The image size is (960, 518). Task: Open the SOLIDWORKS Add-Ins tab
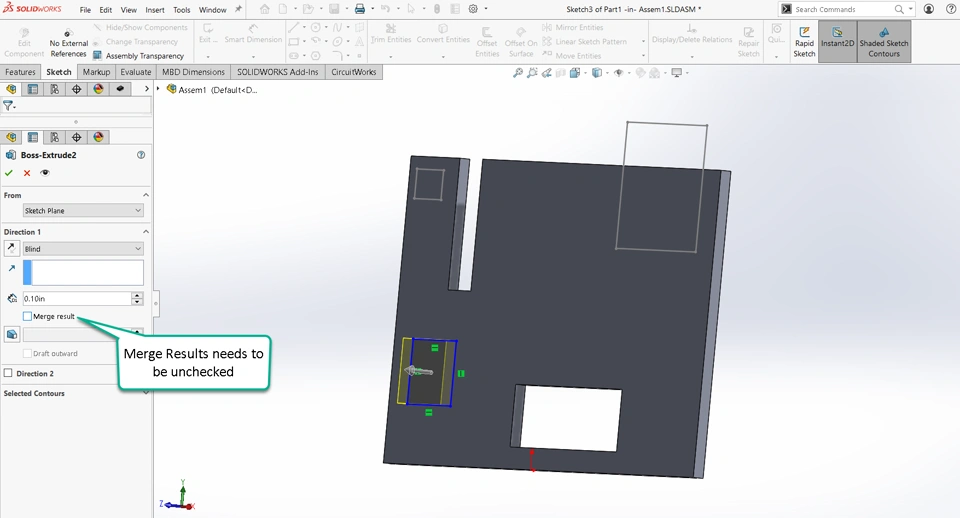[x=278, y=72]
